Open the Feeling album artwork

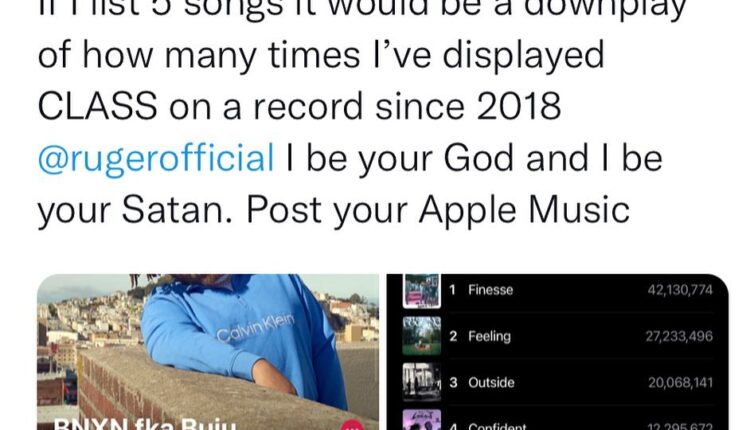point(421,336)
